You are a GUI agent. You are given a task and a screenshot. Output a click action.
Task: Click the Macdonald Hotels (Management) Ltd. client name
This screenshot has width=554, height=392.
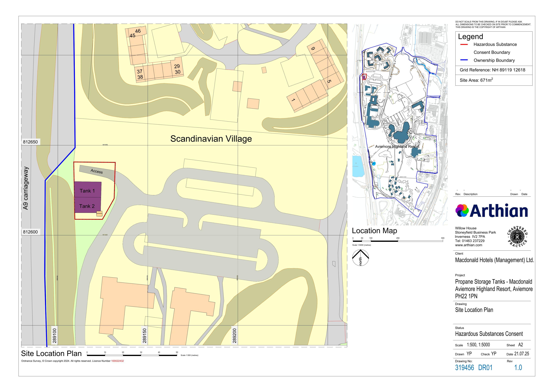pyautogui.click(x=494, y=260)
